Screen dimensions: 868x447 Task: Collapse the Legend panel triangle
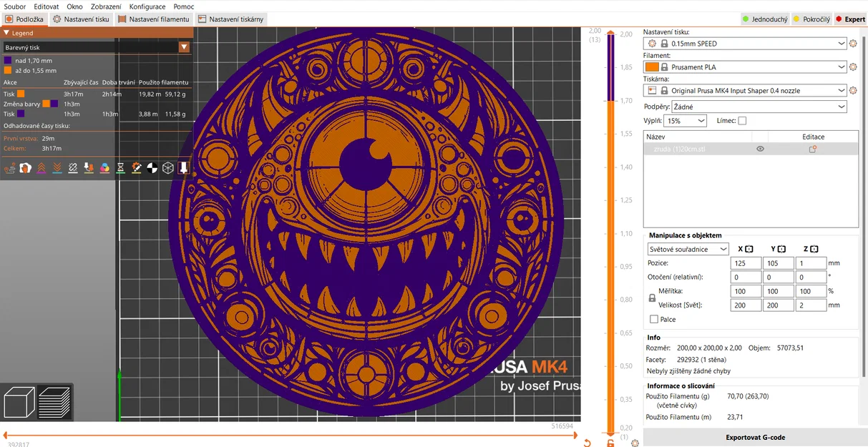(6, 33)
